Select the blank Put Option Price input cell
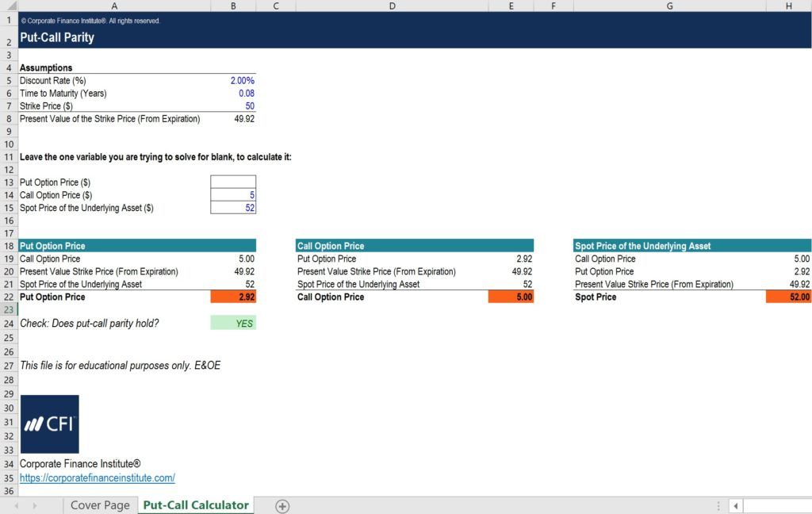This screenshot has height=514, width=812. coord(233,182)
